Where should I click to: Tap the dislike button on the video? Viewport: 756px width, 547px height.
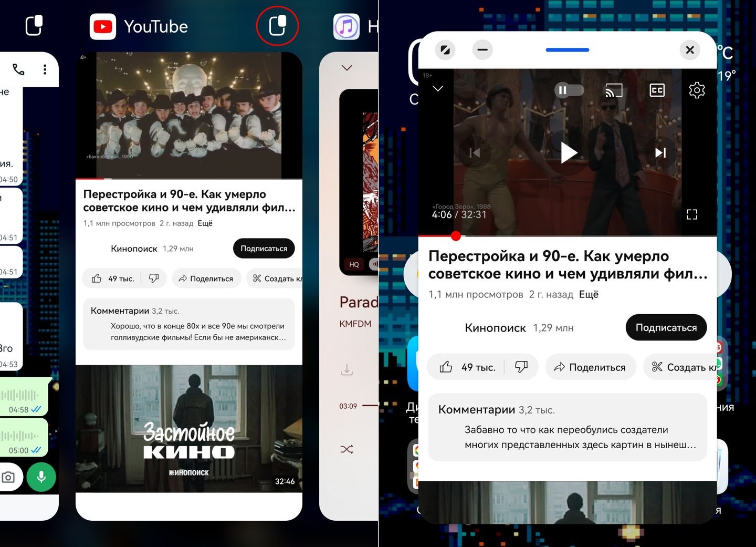pos(522,367)
